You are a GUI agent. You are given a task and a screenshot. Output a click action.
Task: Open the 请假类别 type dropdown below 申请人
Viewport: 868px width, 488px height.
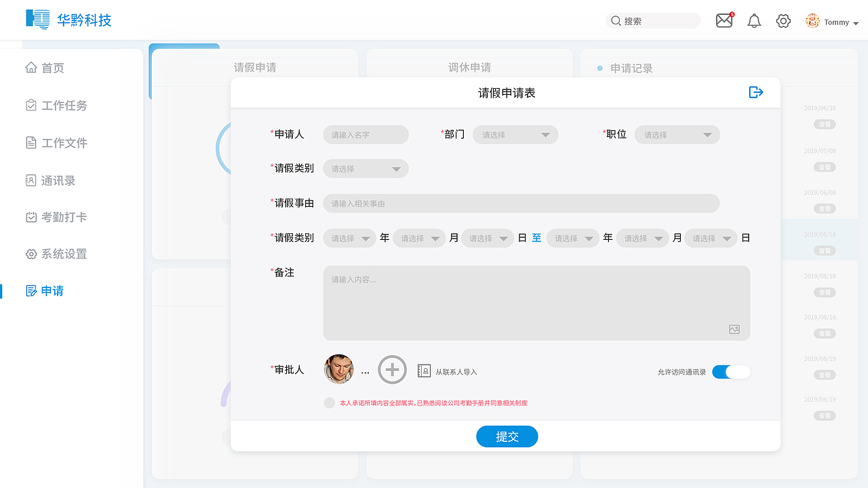coord(366,169)
